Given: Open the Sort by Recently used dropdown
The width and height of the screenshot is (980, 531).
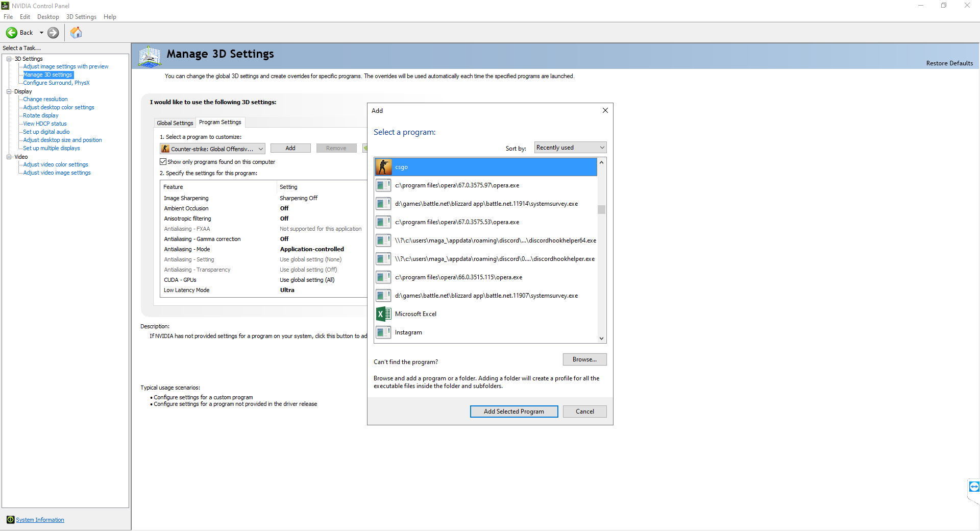Looking at the screenshot, I should click(x=570, y=148).
